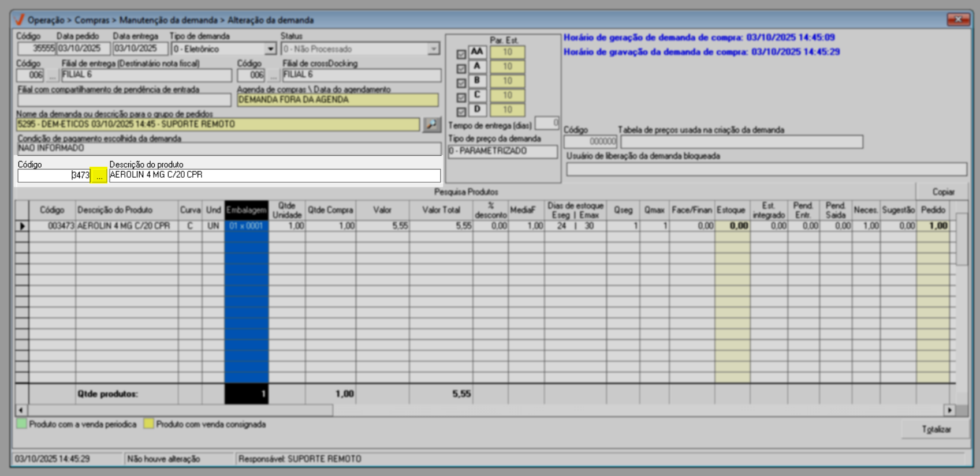Toggle the AA curve checkbox
The height and width of the screenshot is (476, 980).
point(461,54)
